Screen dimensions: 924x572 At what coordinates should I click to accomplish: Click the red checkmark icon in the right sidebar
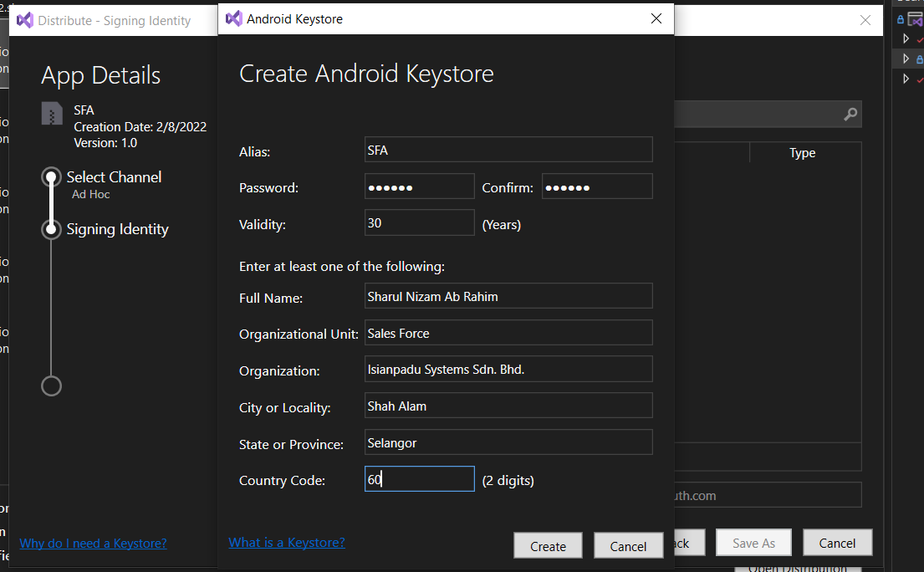point(921,38)
